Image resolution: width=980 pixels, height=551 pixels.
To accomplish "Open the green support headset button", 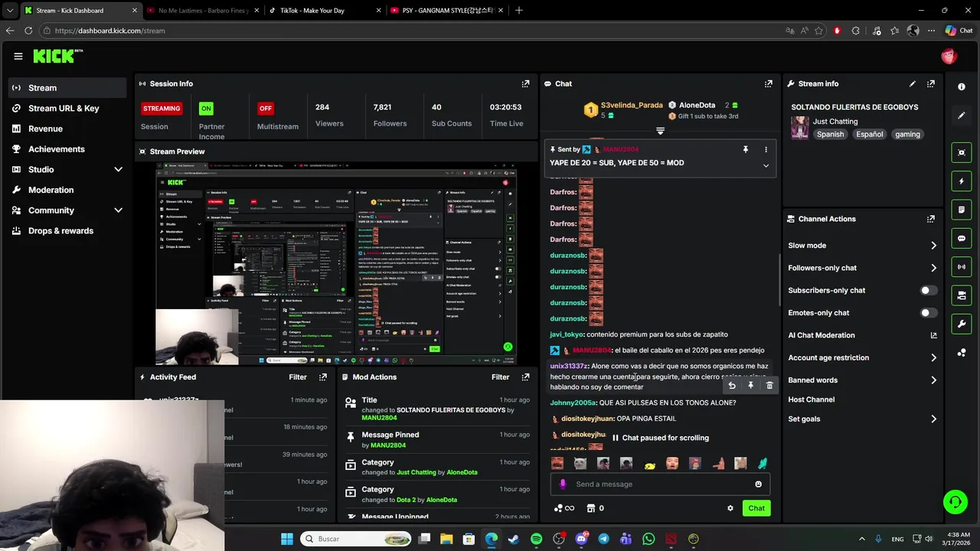I will 955,502.
